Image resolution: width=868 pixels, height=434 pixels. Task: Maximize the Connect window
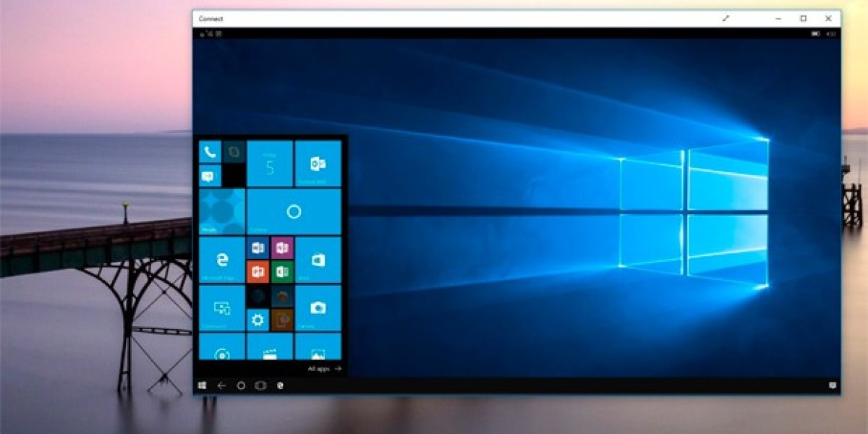pyautogui.click(x=803, y=19)
